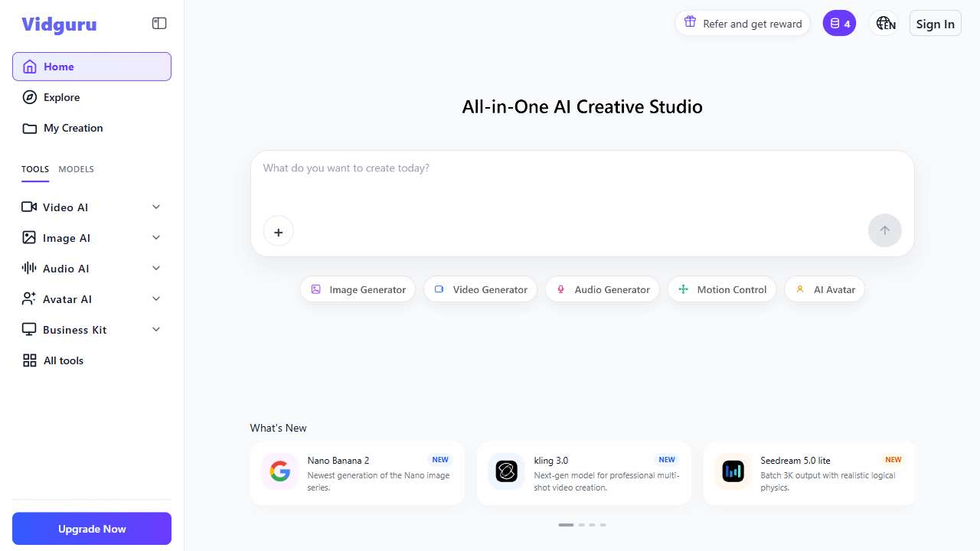
Task: Open the Home icon in sidebar
Action: pos(29,67)
